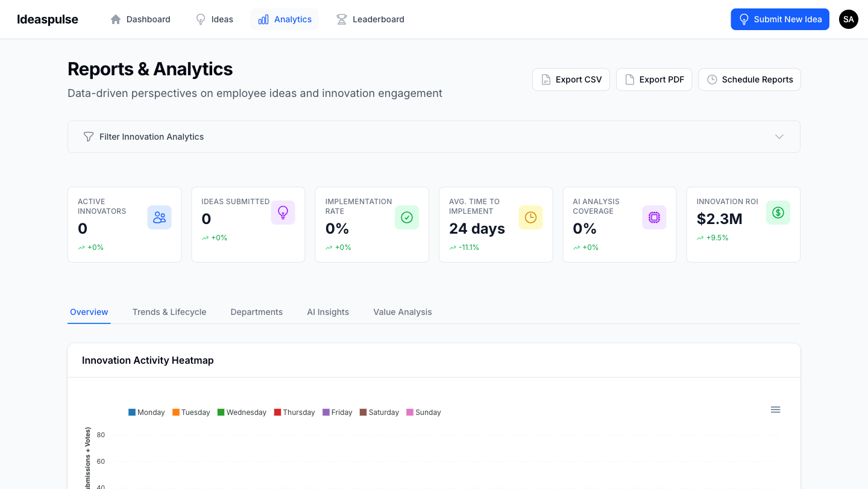Toggle Friday series in legend
The width and height of the screenshot is (868, 489).
pos(338,413)
